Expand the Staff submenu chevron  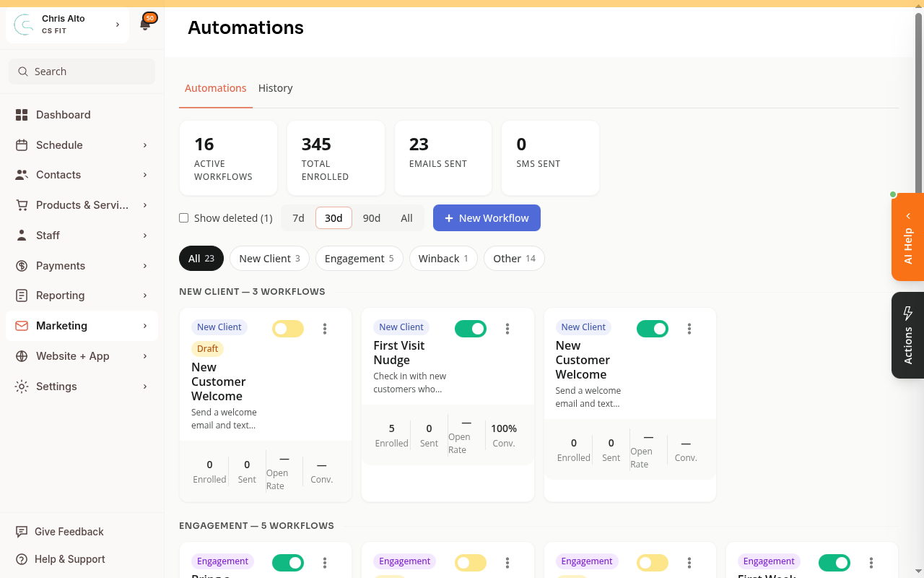(x=145, y=236)
